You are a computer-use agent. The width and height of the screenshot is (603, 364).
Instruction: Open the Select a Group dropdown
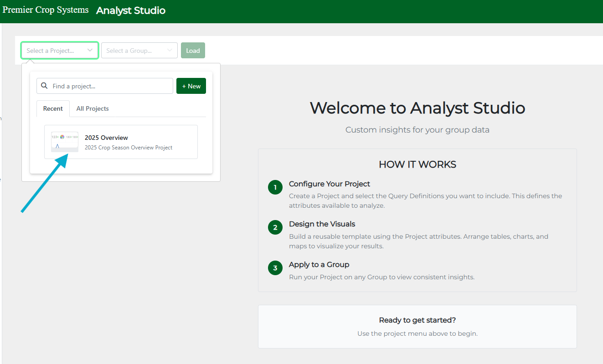(135, 51)
